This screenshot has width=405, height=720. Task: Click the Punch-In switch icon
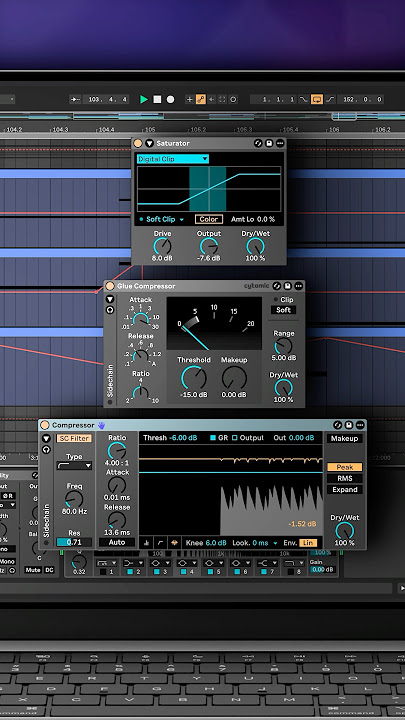[x=304, y=99]
